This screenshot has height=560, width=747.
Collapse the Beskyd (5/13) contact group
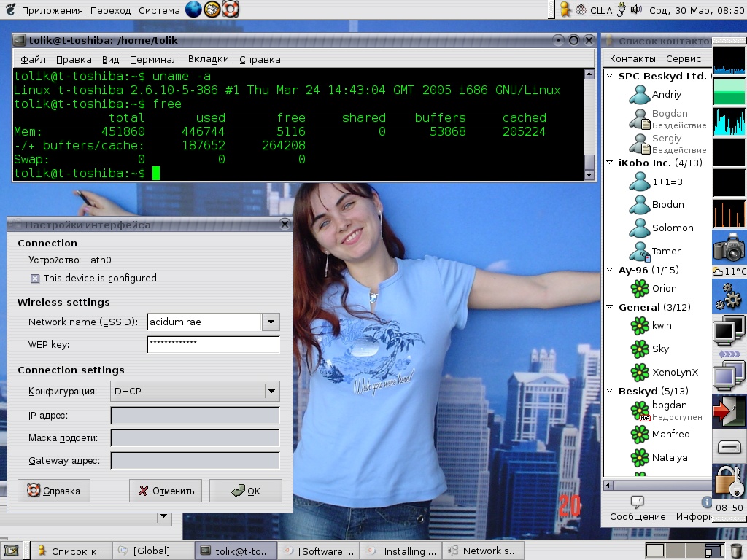[x=609, y=391]
